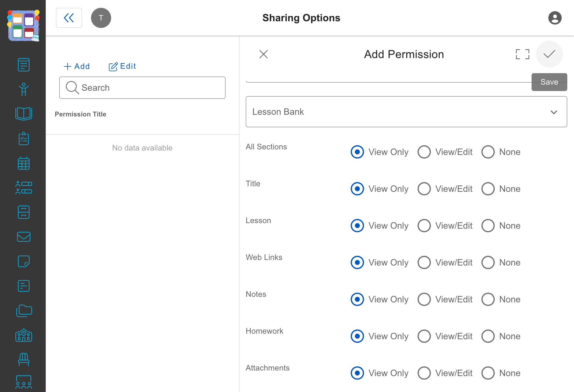Open the envelope messages icon in sidebar
574x392 pixels.
[24, 237]
